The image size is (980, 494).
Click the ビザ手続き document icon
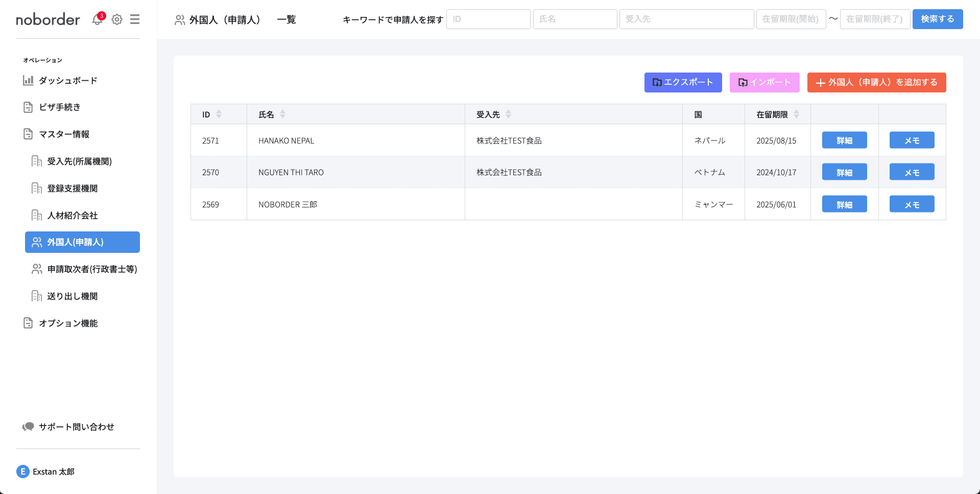(28, 107)
